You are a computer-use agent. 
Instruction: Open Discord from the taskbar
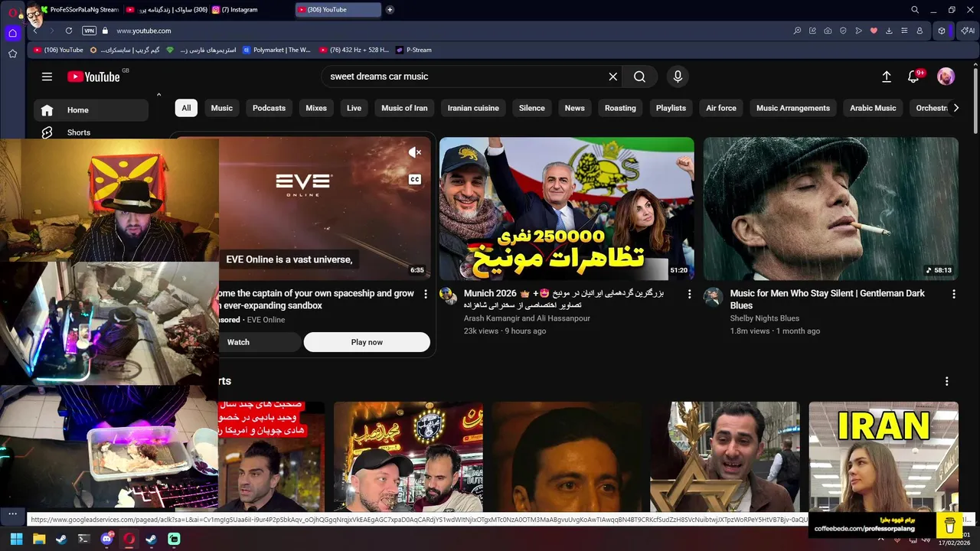pos(106,539)
